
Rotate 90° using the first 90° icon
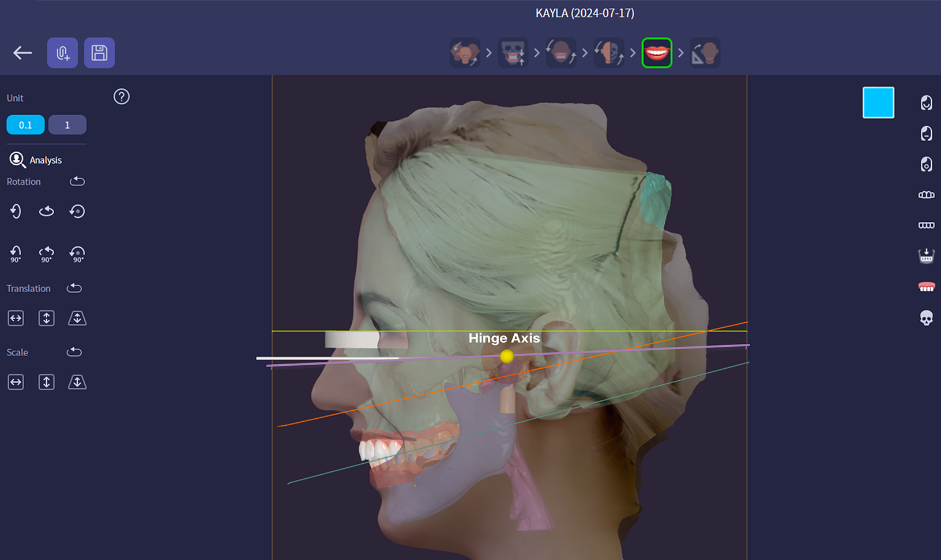click(x=16, y=253)
